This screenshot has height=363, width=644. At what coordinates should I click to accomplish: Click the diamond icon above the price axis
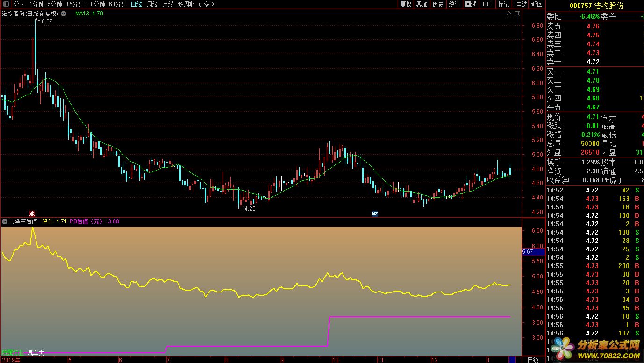508,14
